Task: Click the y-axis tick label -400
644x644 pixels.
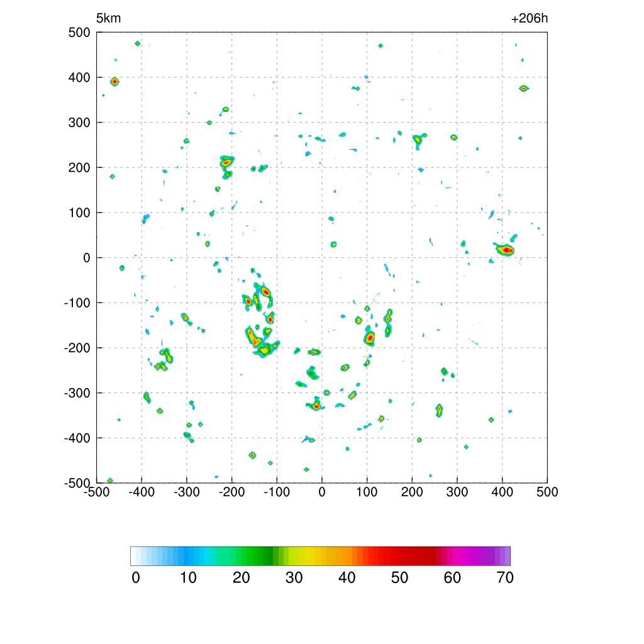Action: 77,438
